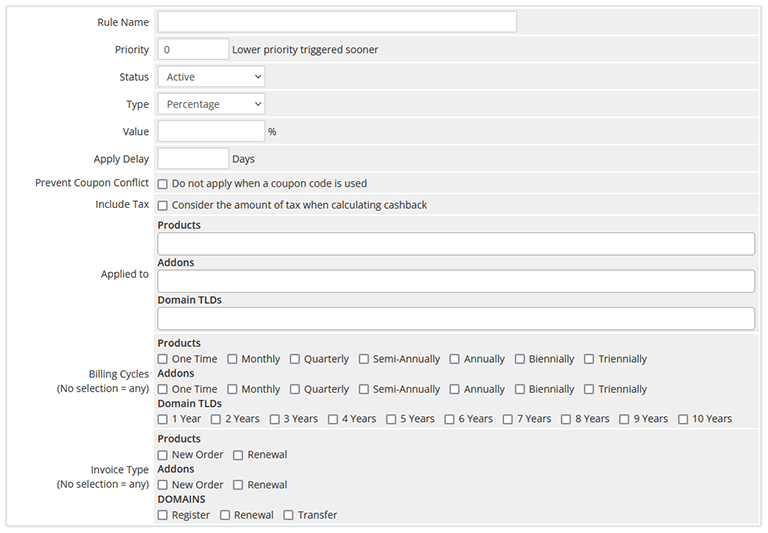768x533 pixels.
Task: Click the Domain TLDs selection field
Action: click(456, 318)
